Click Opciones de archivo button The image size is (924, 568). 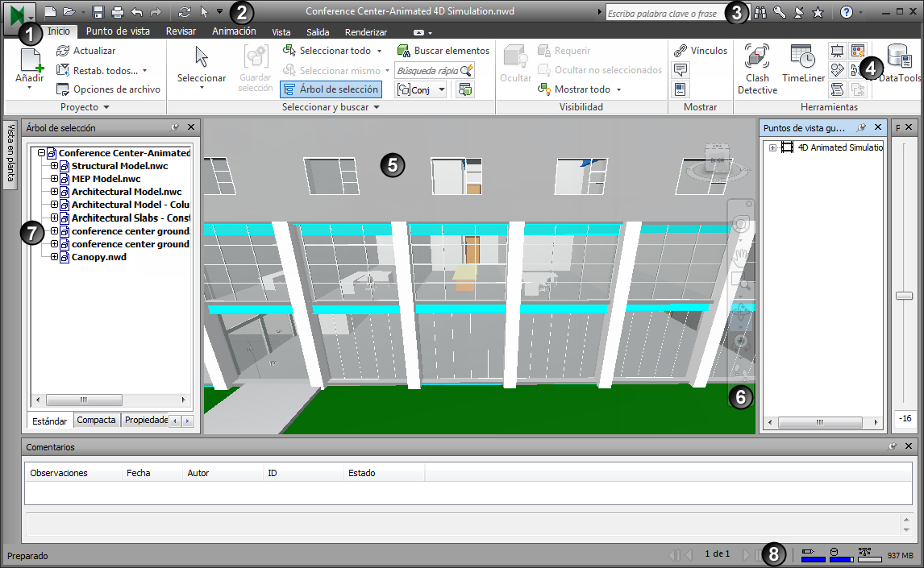[108, 89]
